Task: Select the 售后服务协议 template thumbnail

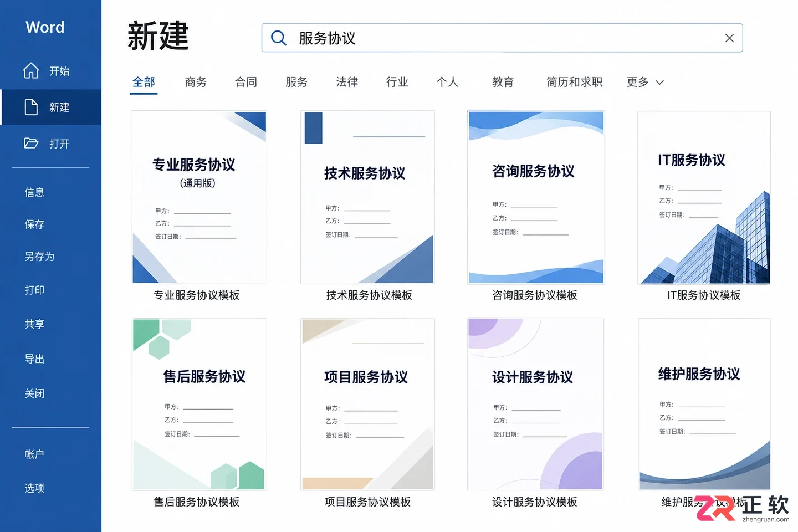Action: [199, 405]
